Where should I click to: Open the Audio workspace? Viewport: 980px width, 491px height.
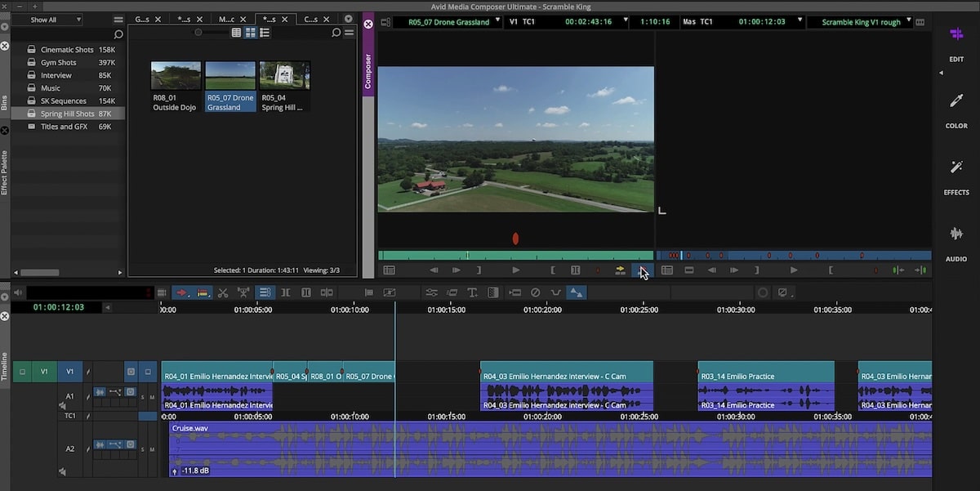956,243
